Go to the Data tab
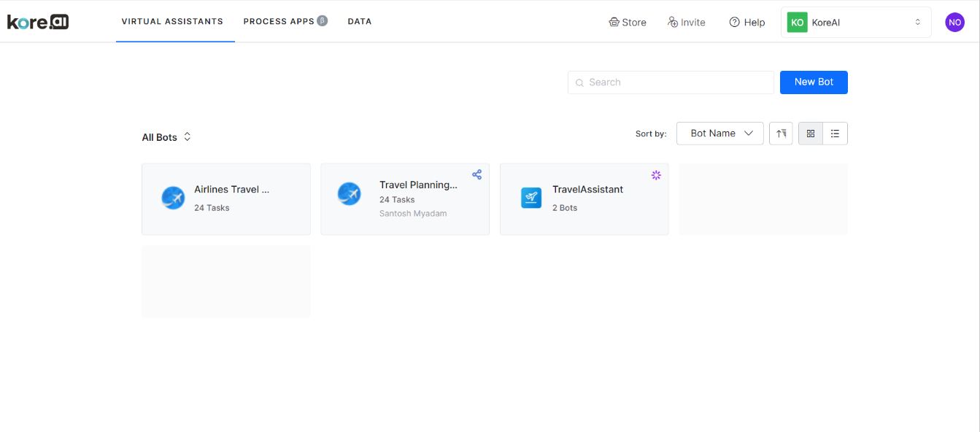This screenshot has height=432, width=980. (360, 22)
